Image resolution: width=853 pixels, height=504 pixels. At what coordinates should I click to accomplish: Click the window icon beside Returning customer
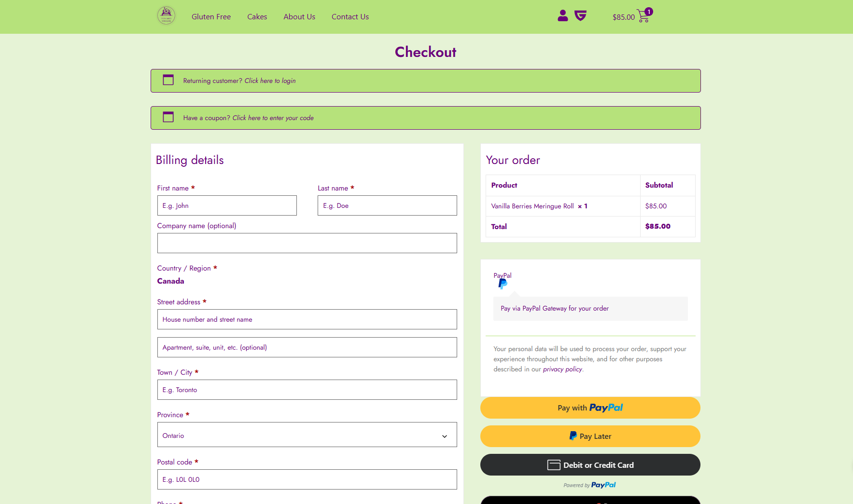(x=168, y=80)
